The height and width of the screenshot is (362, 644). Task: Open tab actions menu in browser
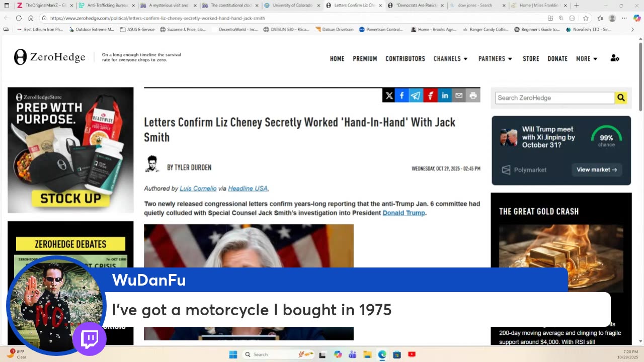click(6, 6)
